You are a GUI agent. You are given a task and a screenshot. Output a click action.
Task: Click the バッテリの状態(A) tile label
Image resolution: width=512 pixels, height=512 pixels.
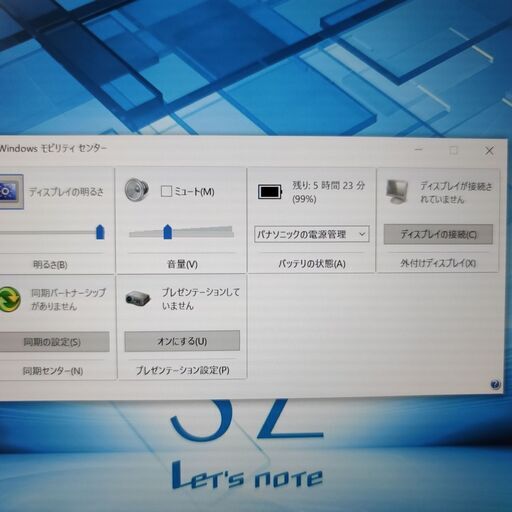tap(312, 264)
